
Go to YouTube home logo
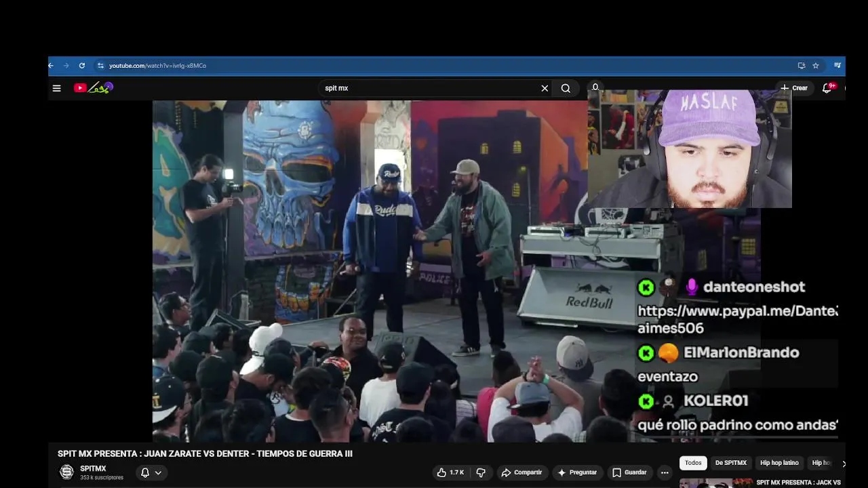pyautogui.click(x=94, y=87)
